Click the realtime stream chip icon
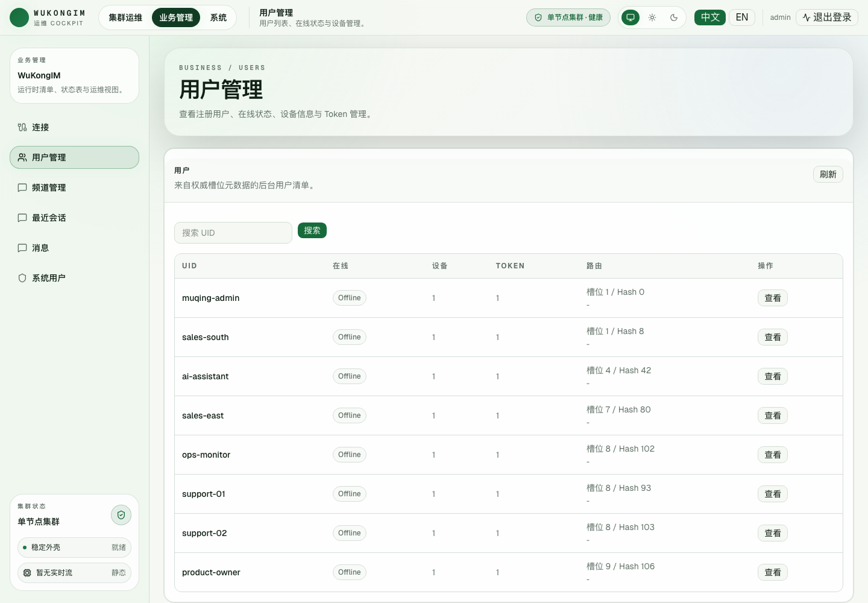Screen dimensions: 868x603 pos(27,573)
